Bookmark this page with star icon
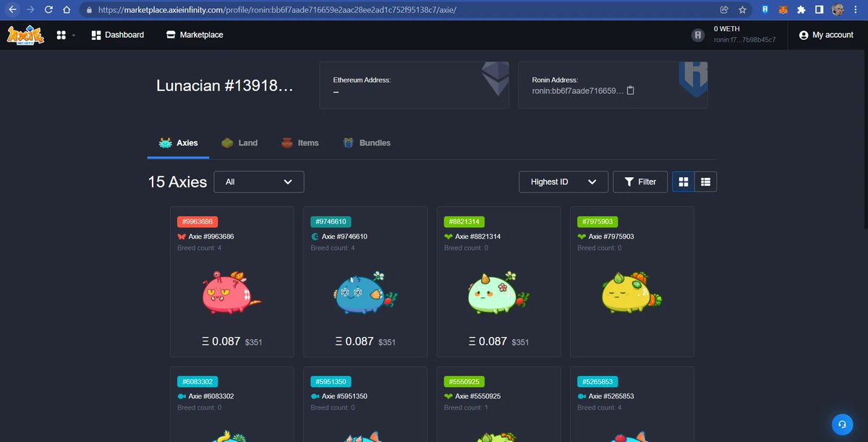The image size is (868, 442). click(742, 10)
